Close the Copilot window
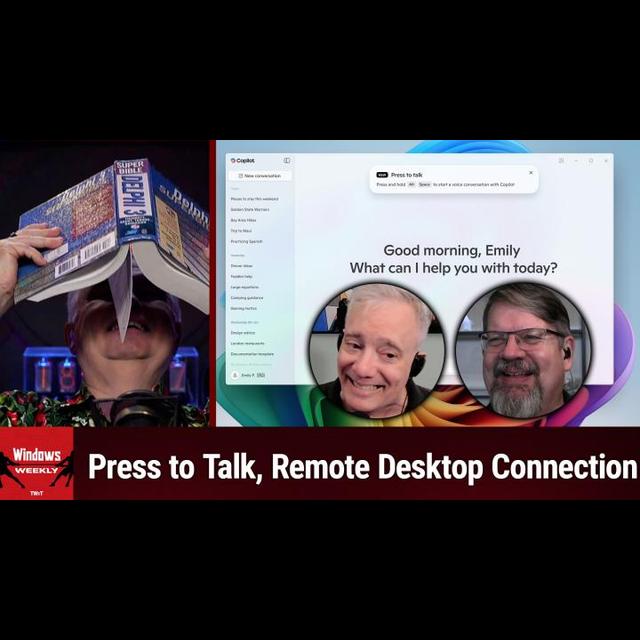Screen dimensions: 640x640 606,161
